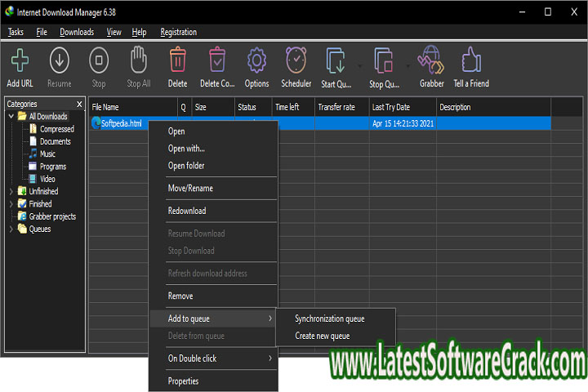The height and width of the screenshot is (392, 588).
Task: Click the Q column header
Action: (184, 107)
